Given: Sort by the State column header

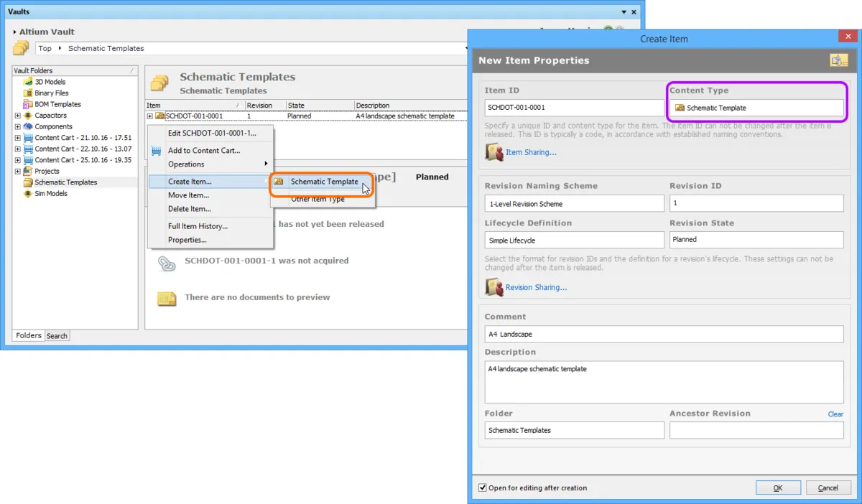Looking at the screenshot, I should coord(320,106).
